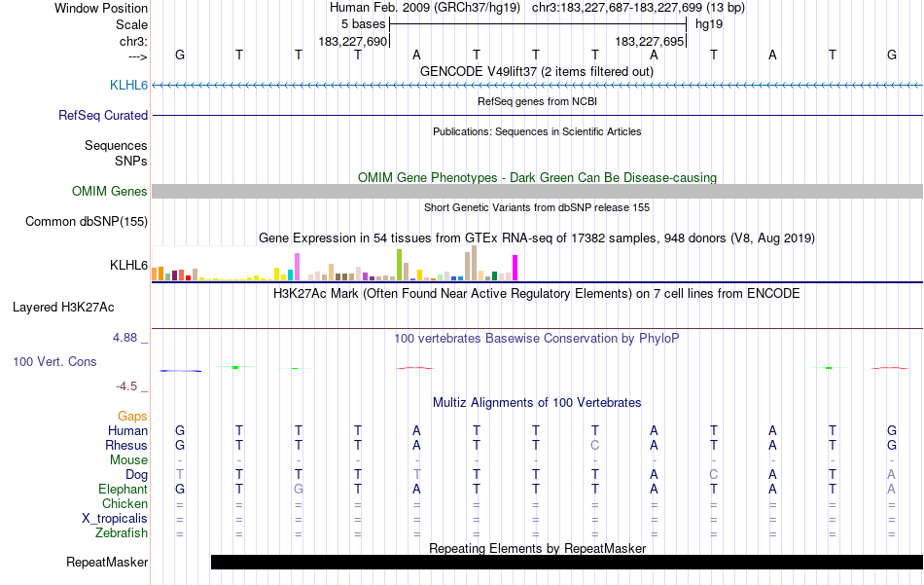Click the tallest tan GTEx expression bar
Viewport: 924px width, 585px height.
474,263
